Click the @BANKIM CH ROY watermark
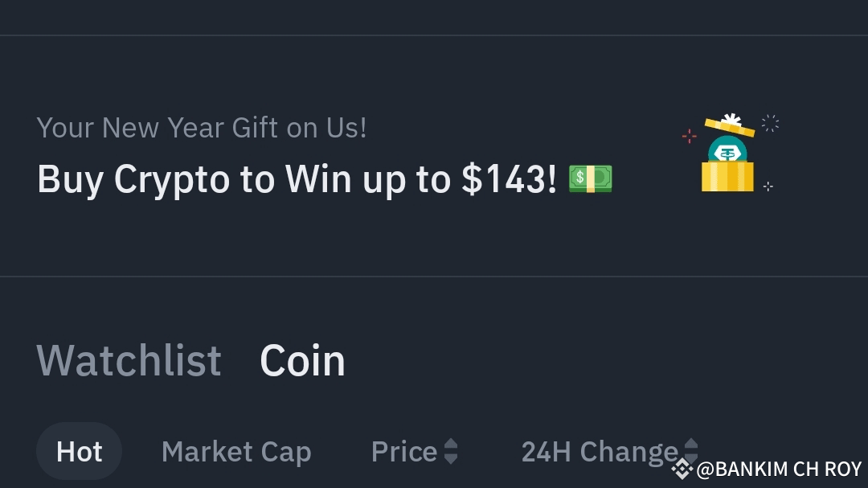The height and width of the screenshot is (488, 868). tap(778, 469)
